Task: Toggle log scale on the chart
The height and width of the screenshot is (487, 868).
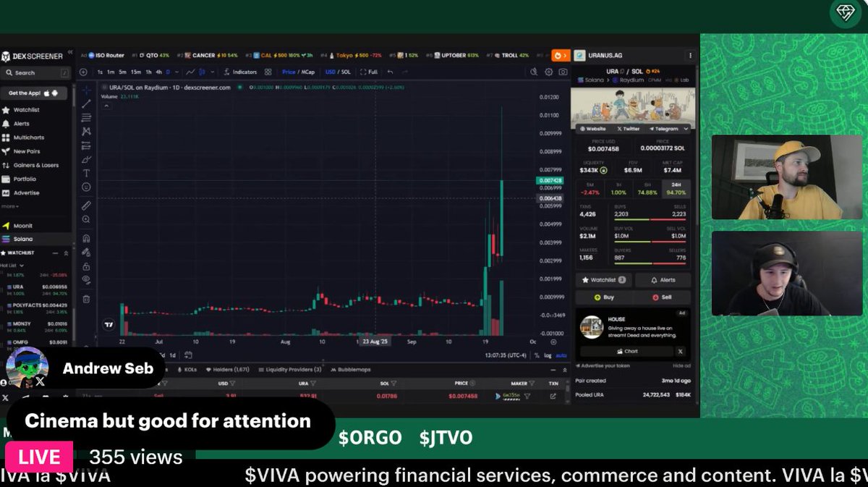Action: (x=548, y=355)
